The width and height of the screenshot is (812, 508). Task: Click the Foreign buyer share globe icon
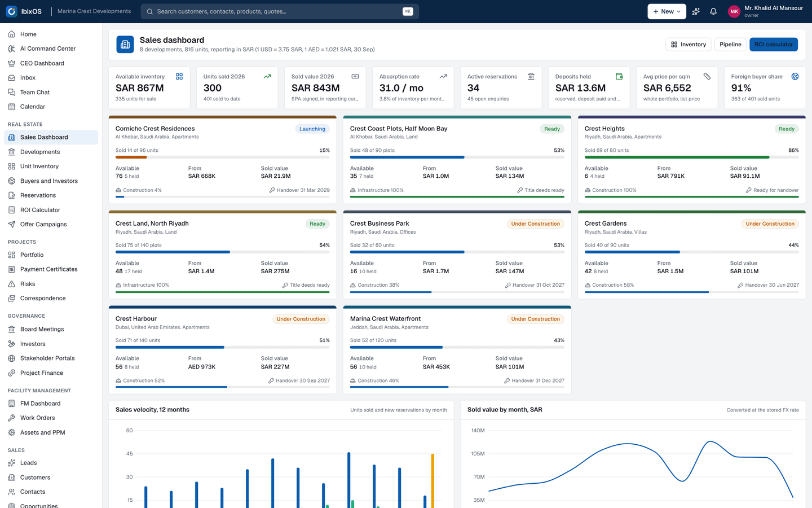click(795, 76)
